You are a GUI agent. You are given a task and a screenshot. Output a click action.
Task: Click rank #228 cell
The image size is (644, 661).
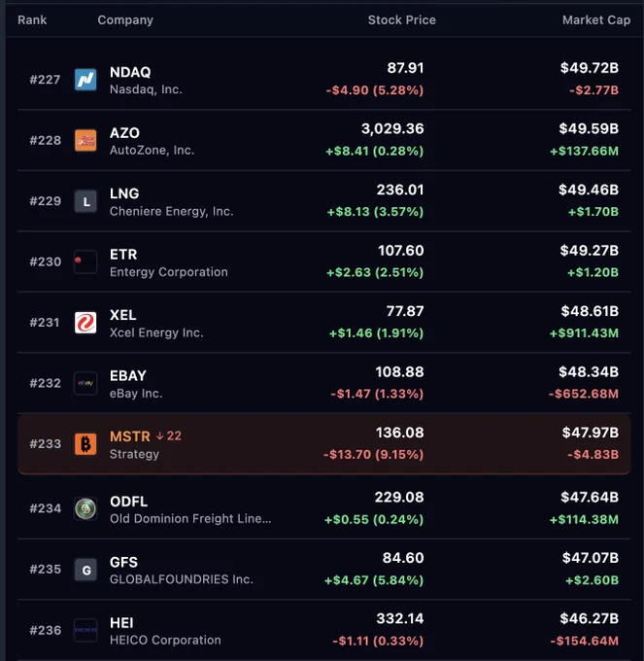tap(45, 140)
